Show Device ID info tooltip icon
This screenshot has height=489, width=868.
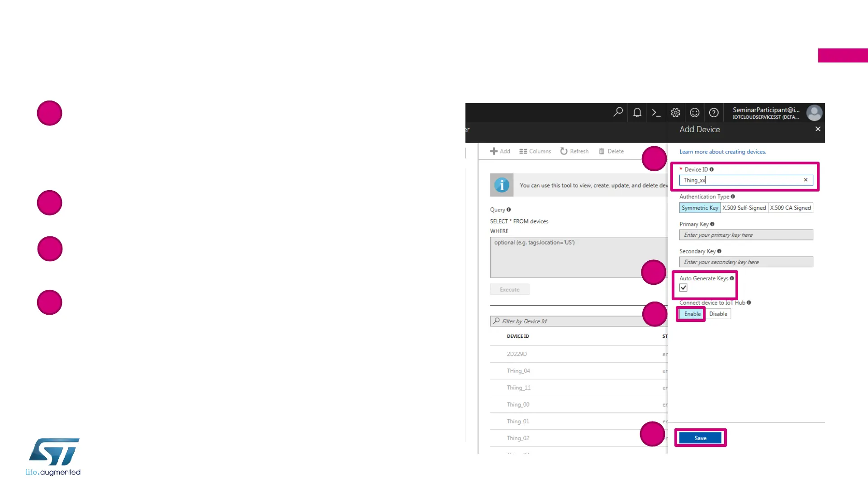coord(711,169)
